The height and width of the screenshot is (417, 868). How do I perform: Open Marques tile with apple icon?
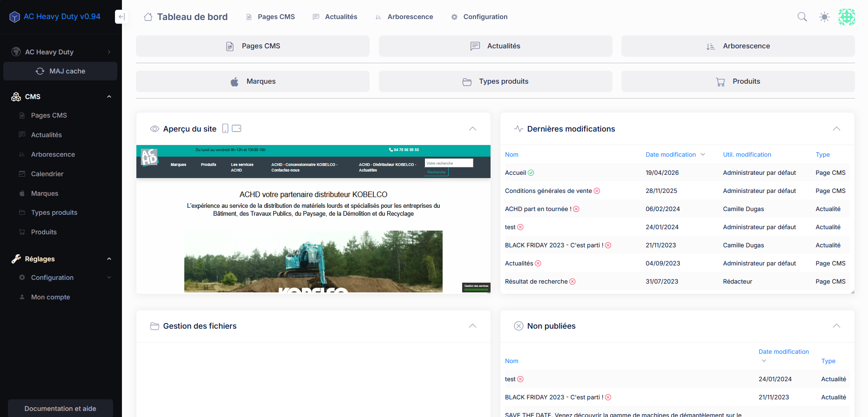click(253, 81)
